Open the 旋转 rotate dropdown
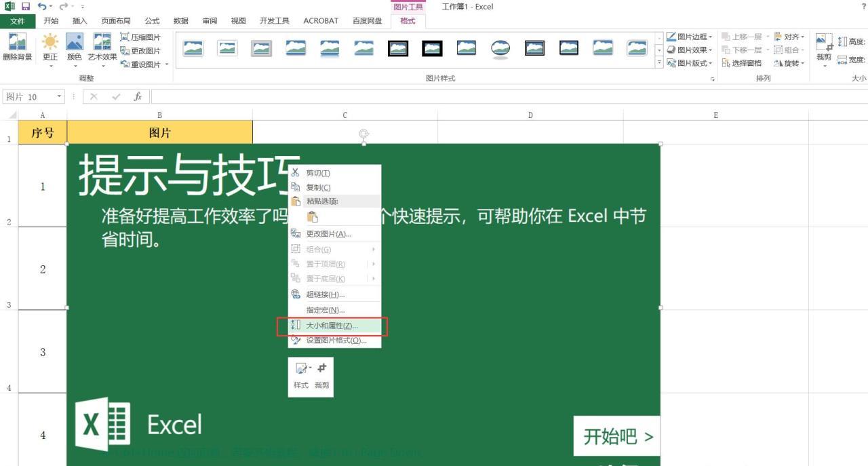Image resolution: width=868 pixels, height=466 pixels. tap(789, 63)
